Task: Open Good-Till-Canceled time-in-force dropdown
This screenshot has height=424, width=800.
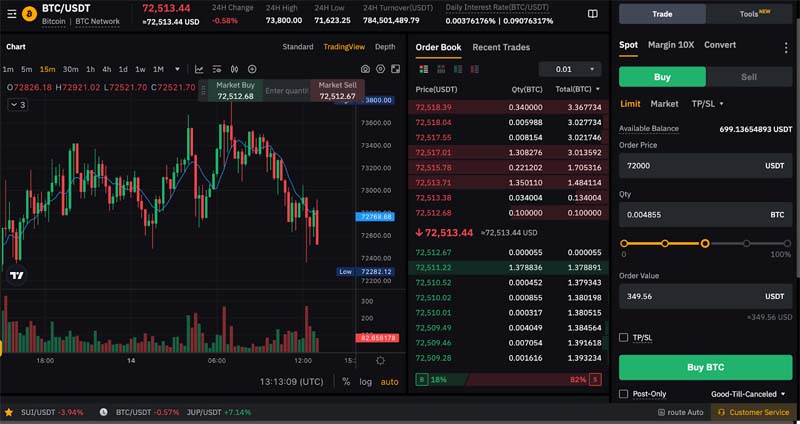Action: (x=748, y=394)
